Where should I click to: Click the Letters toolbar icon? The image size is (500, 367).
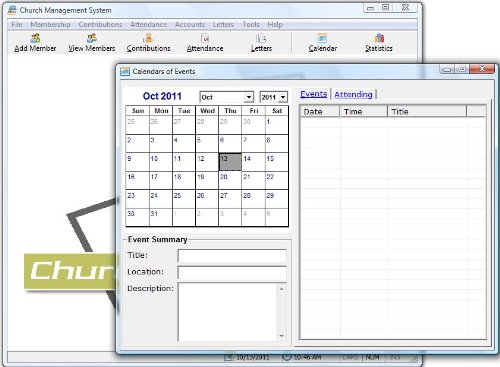point(261,38)
